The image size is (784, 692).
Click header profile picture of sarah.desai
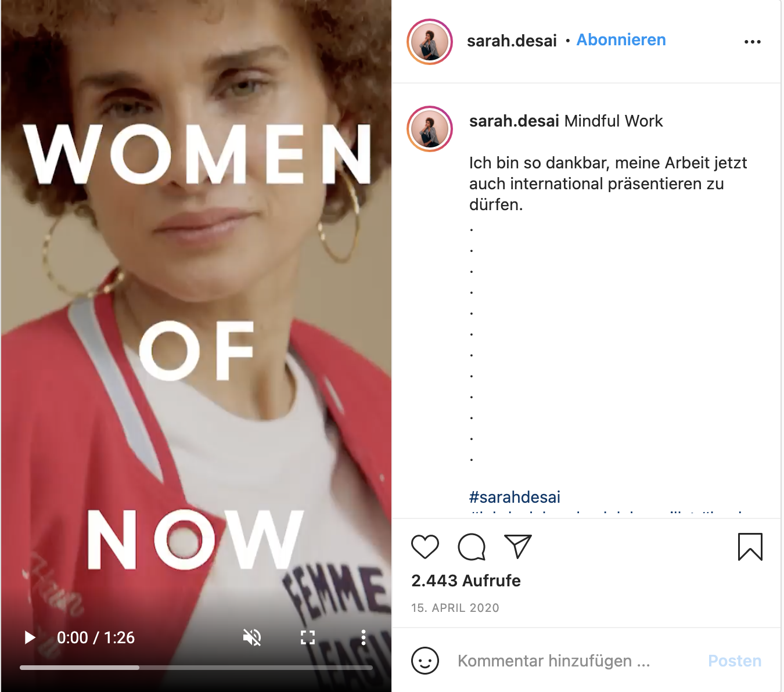pyautogui.click(x=430, y=42)
